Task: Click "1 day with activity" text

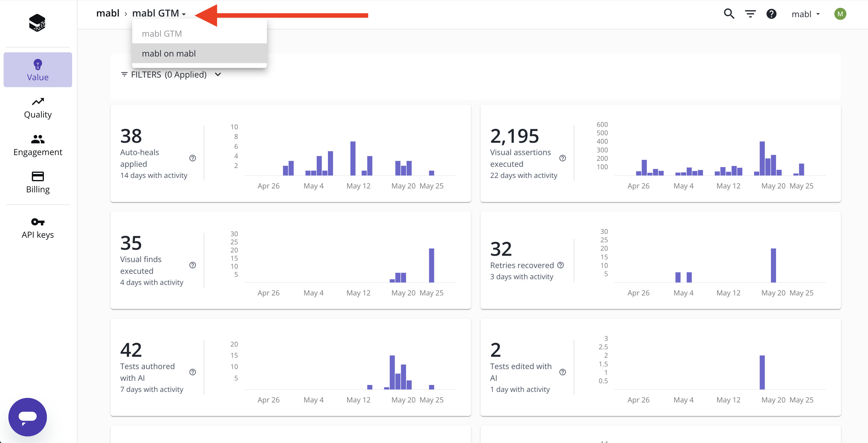Action: tap(520, 389)
